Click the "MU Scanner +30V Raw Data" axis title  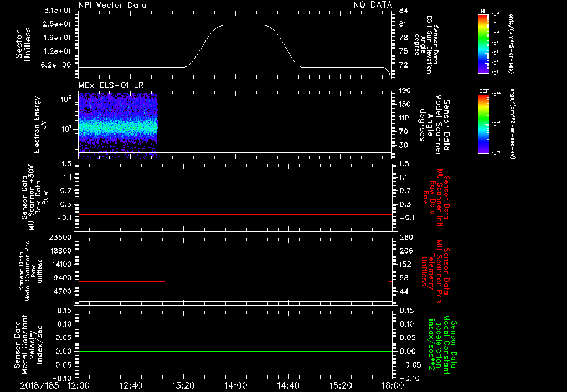(34, 198)
